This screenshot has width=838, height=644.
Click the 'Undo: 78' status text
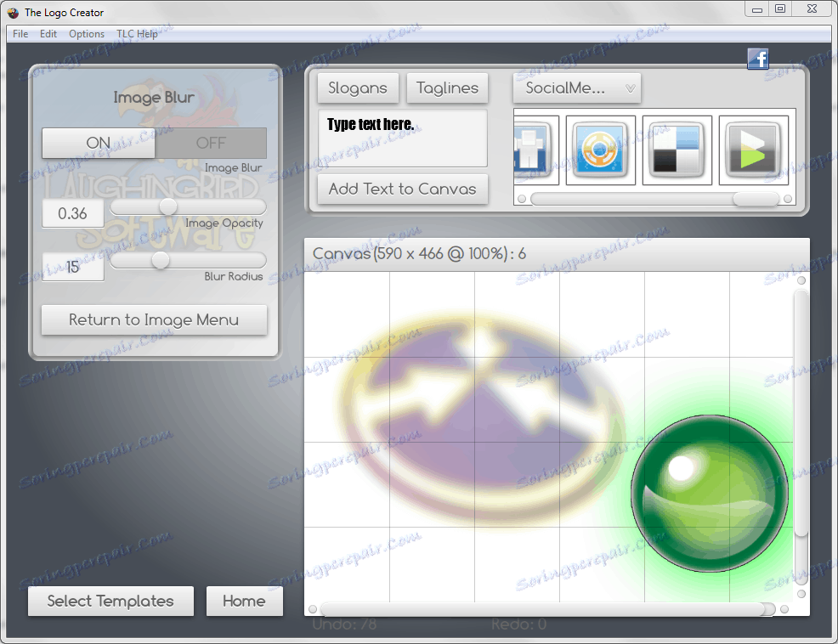pos(344,624)
